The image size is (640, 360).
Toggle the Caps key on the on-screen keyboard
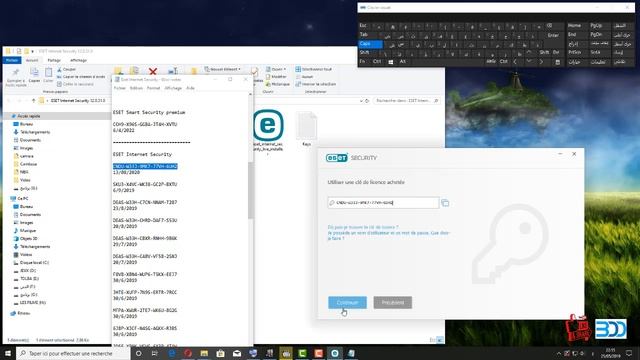[x=371, y=44]
